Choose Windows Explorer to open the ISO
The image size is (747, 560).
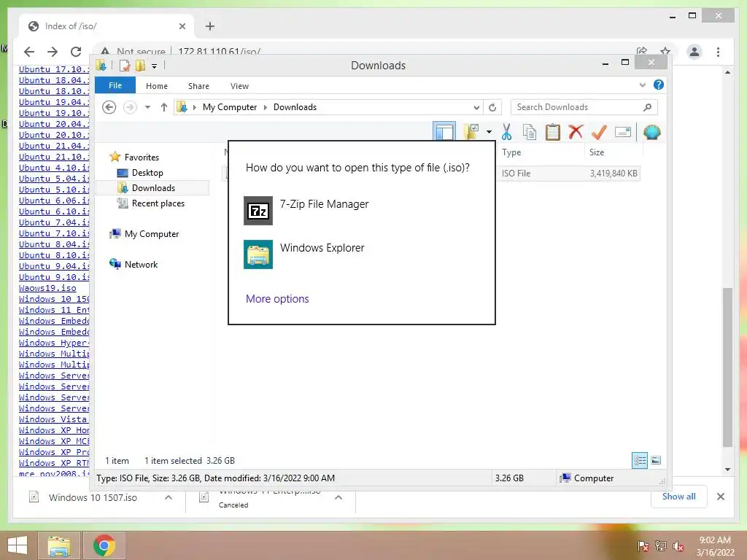pyautogui.click(x=362, y=254)
